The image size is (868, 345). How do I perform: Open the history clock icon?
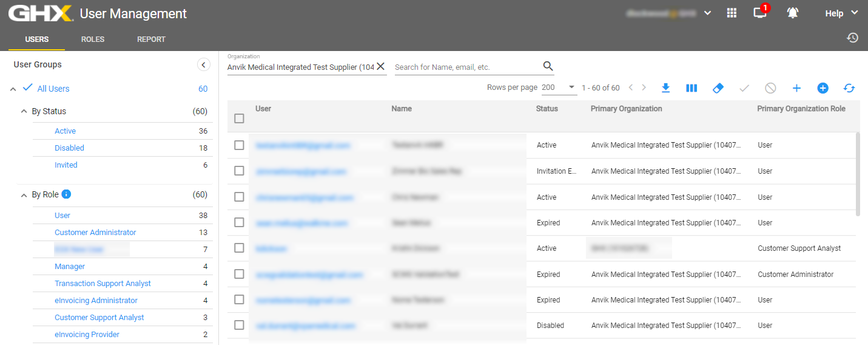click(852, 38)
